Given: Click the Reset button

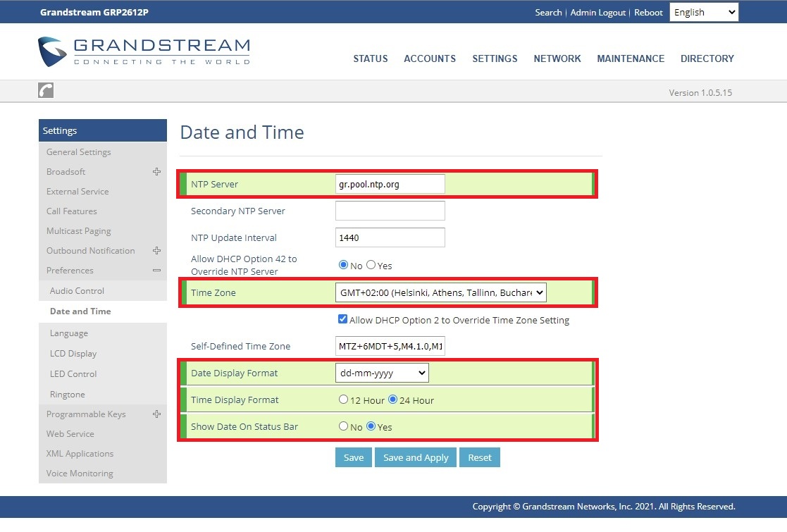Looking at the screenshot, I should [480, 457].
